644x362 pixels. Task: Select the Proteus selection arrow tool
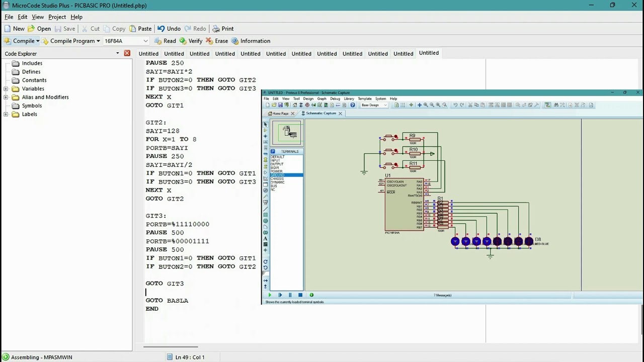[266, 124]
